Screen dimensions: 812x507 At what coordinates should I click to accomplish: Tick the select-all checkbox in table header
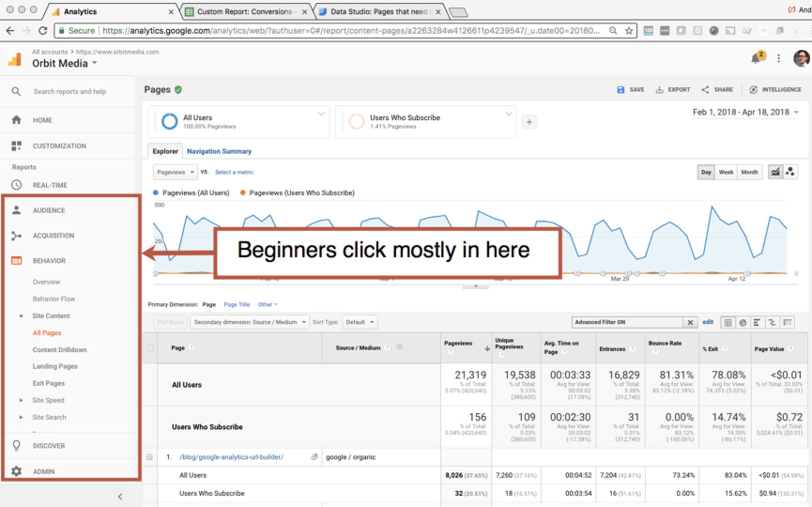[x=151, y=348]
